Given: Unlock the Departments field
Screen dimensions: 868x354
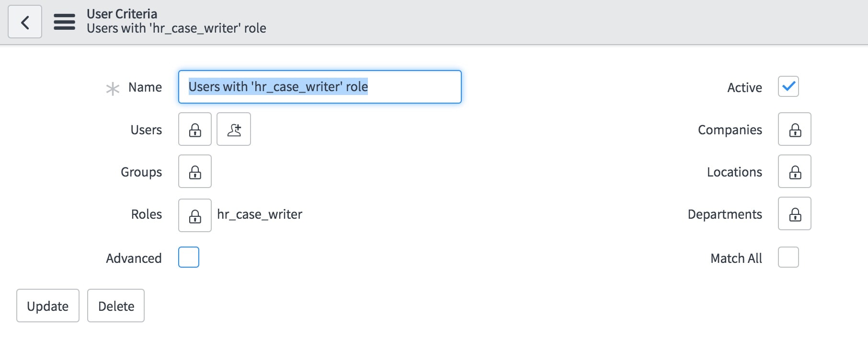Looking at the screenshot, I should coord(794,214).
